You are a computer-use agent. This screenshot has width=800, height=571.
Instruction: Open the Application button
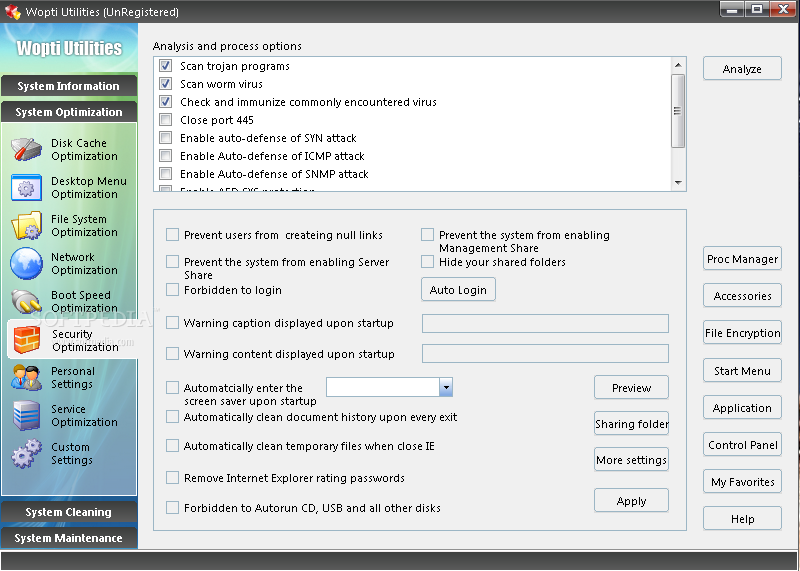click(x=742, y=408)
